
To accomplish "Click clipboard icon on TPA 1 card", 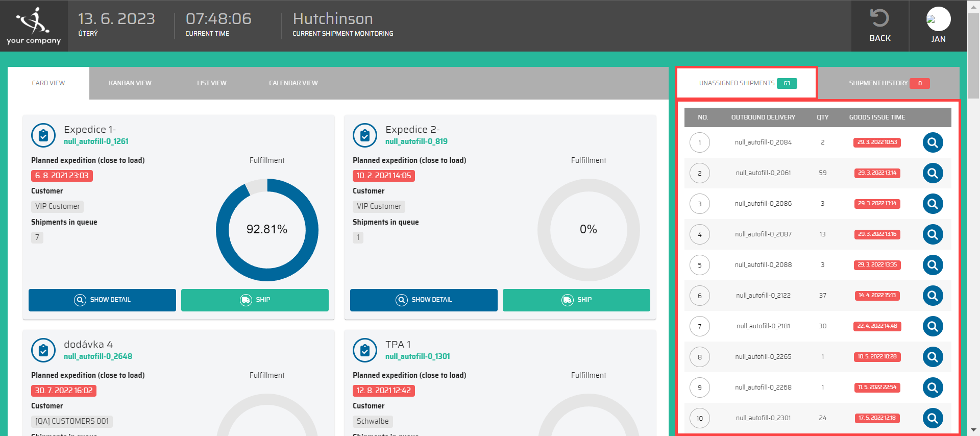I will (x=365, y=350).
